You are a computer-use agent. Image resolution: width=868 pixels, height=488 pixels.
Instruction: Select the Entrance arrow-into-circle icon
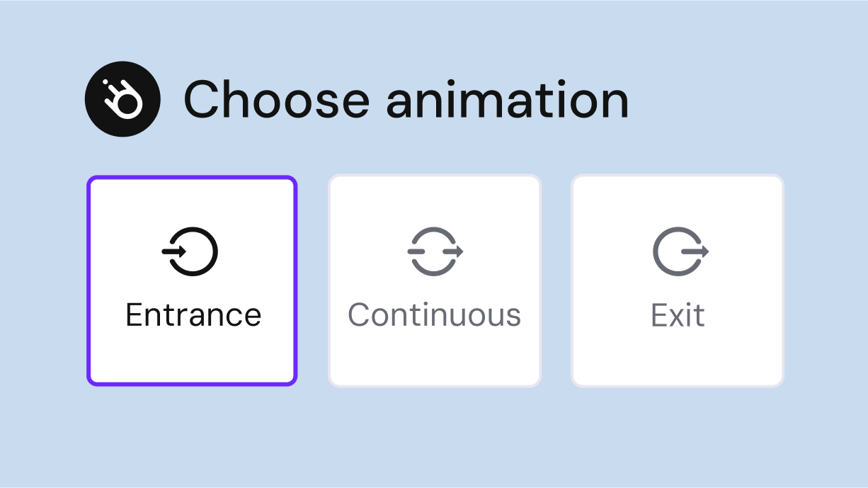pyautogui.click(x=191, y=250)
